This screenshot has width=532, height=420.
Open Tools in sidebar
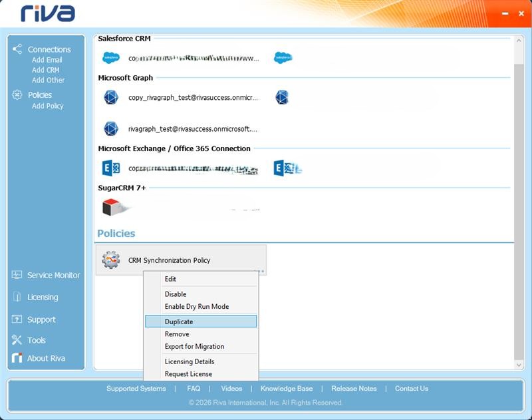[37, 340]
